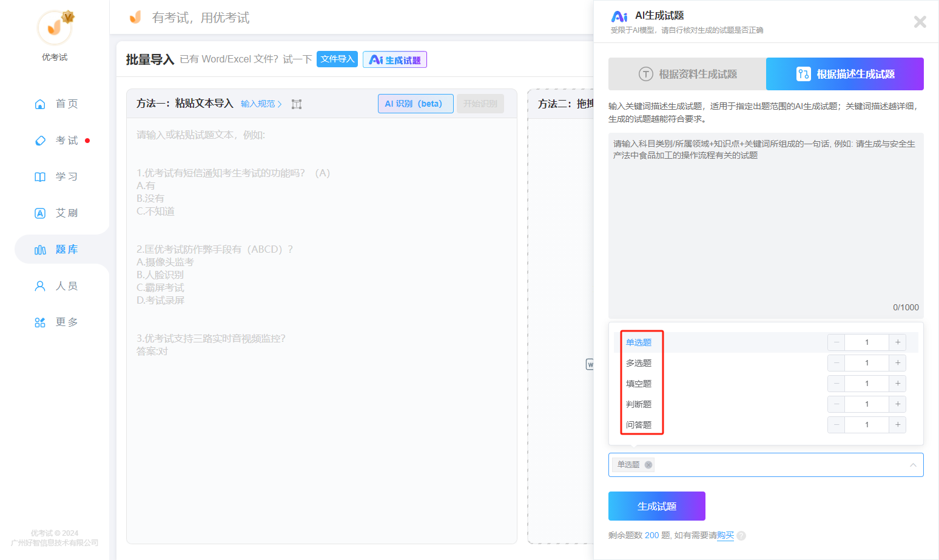Screen dimensions: 939x560
Task: Click the grid icon beside 更多
Action: [40, 322]
